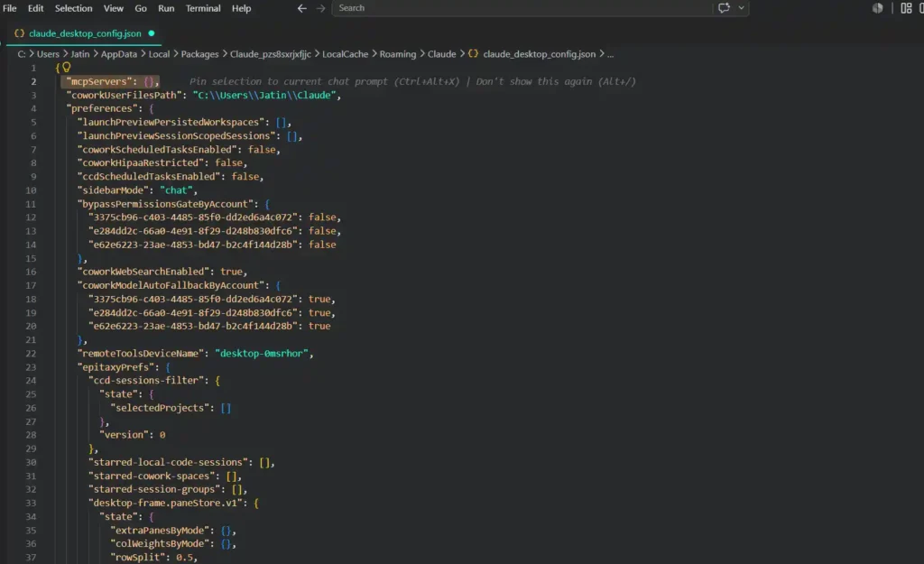Screen dimensions: 924x564
Task: Open the chat icon with sparkle
Action: (x=724, y=7)
